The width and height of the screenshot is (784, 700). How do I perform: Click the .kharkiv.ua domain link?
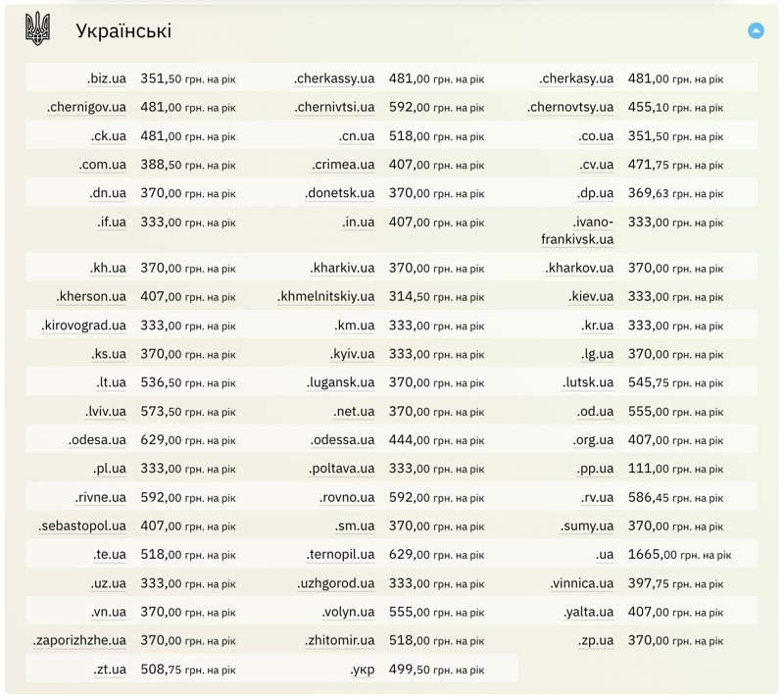pos(342,268)
